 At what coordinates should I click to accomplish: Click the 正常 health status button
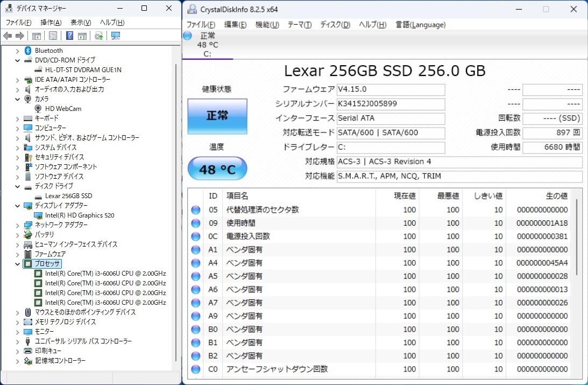coord(217,116)
